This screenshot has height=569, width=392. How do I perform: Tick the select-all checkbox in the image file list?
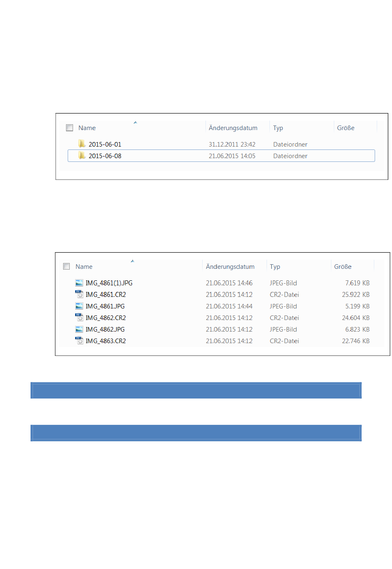[x=66, y=266]
